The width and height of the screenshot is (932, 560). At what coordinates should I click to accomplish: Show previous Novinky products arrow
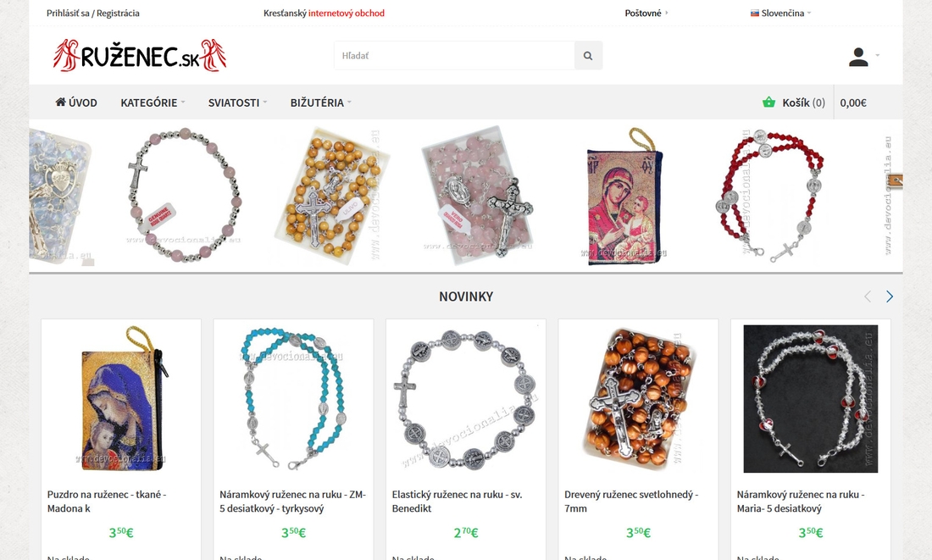(868, 296)
